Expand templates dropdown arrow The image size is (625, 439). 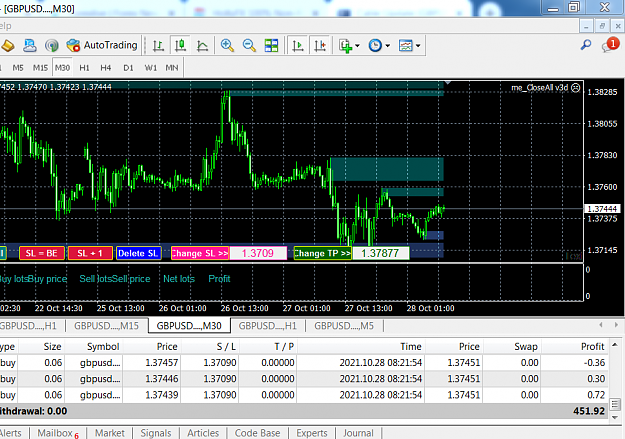pos(418,46)
